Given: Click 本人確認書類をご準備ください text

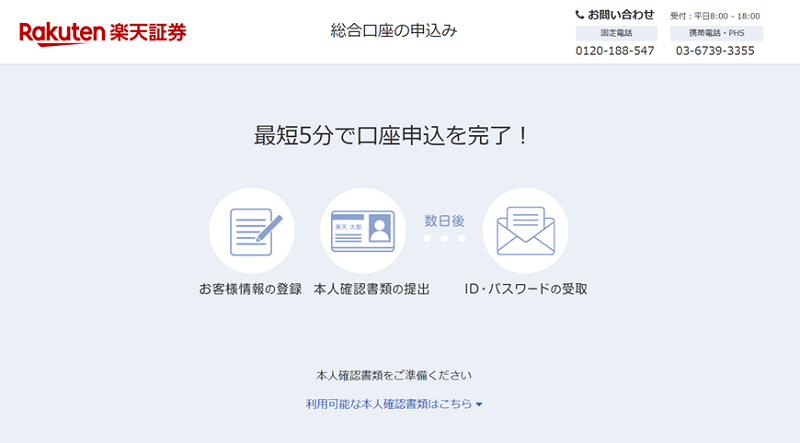Looking at the screenshot, I should point(394,376).
